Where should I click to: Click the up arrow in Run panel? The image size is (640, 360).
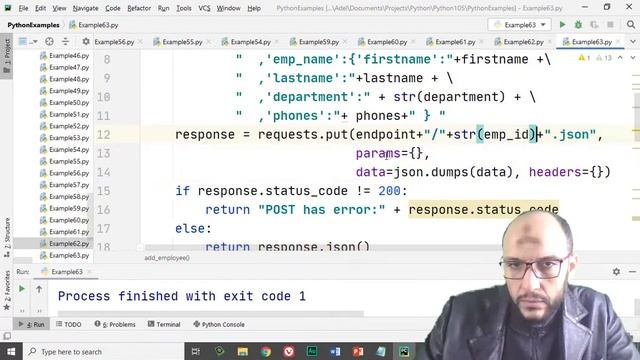(x=39, y=289)
